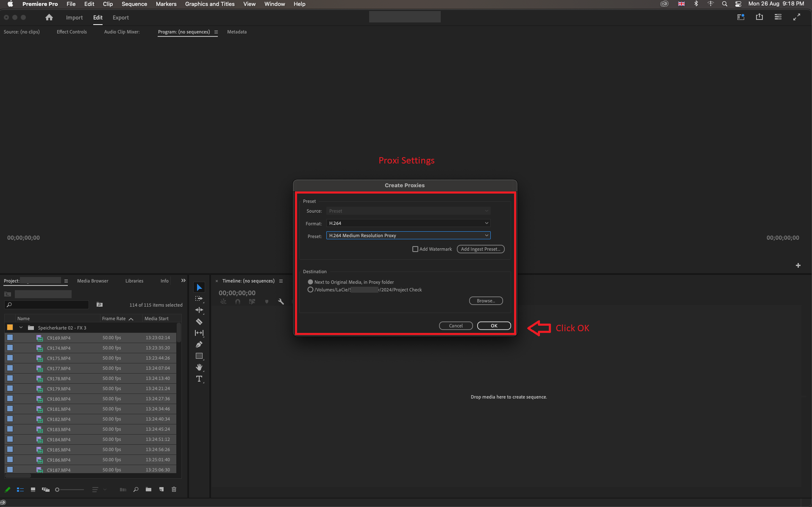Select the Razor tool
812x507 pixels.
point(199,321)
